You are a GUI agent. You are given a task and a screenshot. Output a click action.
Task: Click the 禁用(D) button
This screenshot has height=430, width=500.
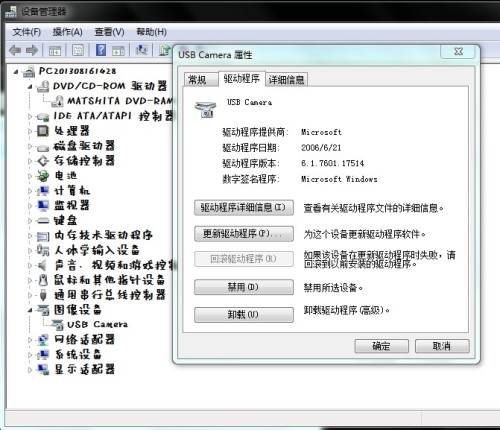coord(244,287)
